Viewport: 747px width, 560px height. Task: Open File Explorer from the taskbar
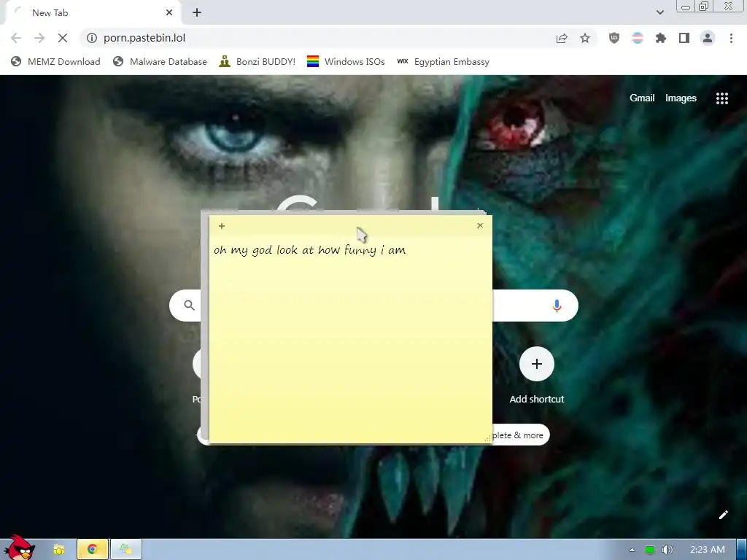(x=58, y=550)
